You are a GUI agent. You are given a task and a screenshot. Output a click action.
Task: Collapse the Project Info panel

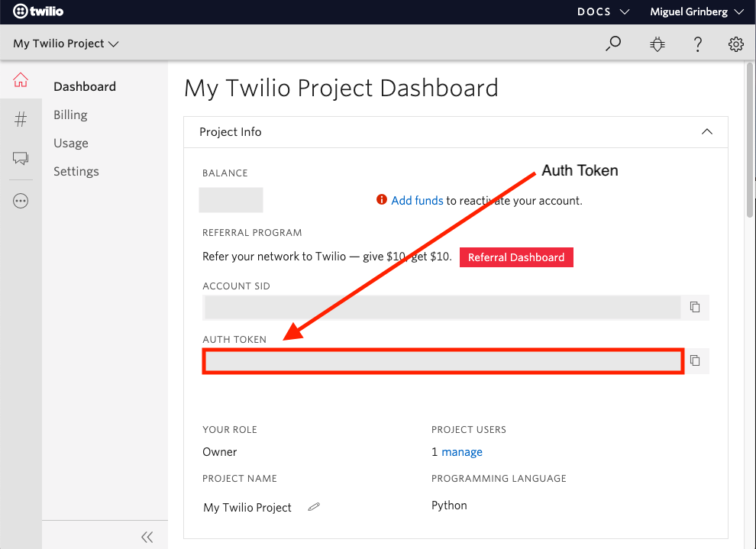click(707, 131)
